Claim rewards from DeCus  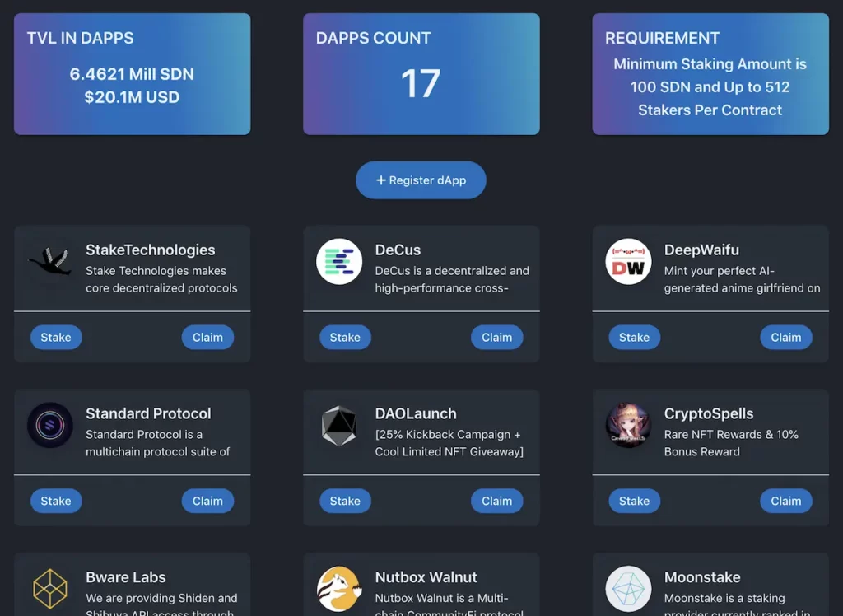point(496,338)
